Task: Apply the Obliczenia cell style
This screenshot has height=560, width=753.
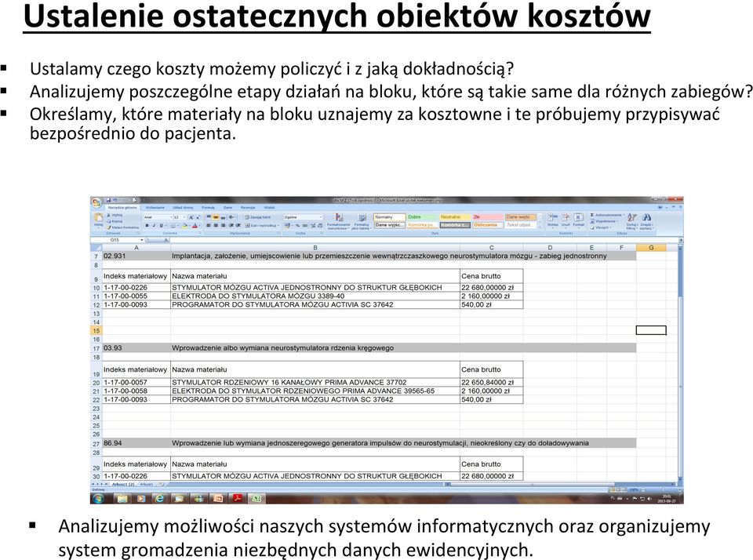Action: pyautogui.click(x=488, y=225)
